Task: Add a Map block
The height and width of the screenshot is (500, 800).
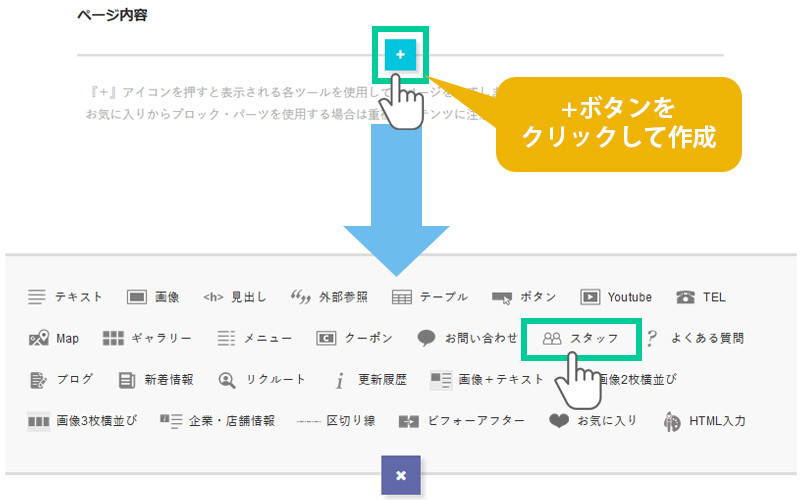Action: [54, 338]
